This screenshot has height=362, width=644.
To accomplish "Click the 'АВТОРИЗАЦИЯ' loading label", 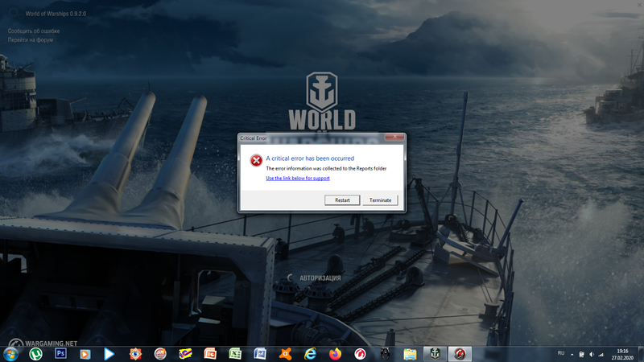I will point(320,278).
